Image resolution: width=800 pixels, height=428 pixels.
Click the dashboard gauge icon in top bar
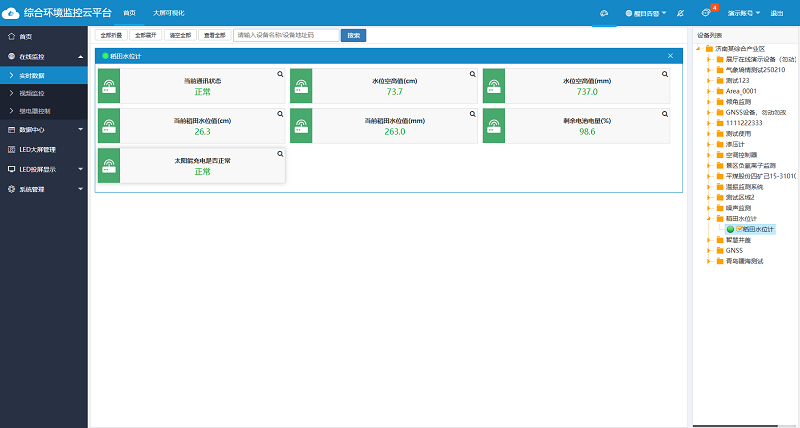coord(603,13)
